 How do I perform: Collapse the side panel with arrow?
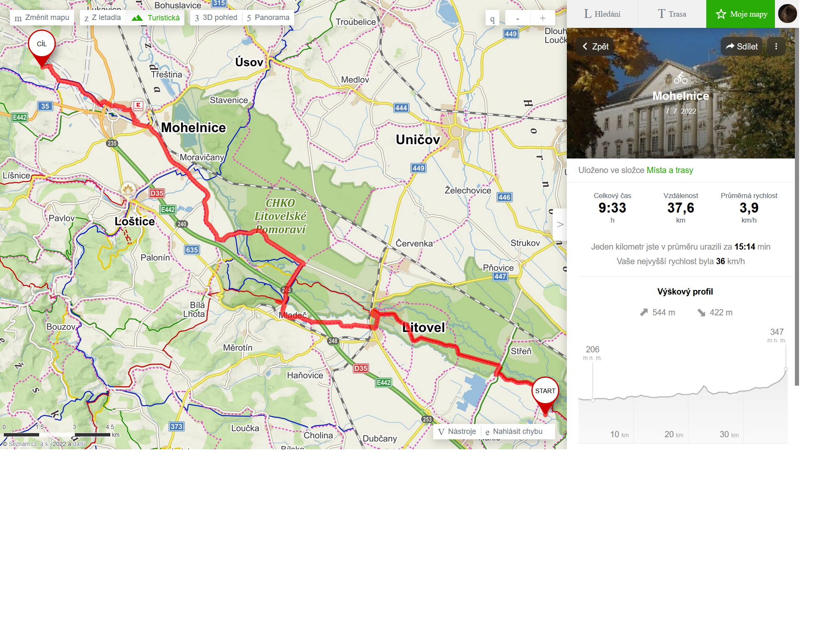coord(560,224)
